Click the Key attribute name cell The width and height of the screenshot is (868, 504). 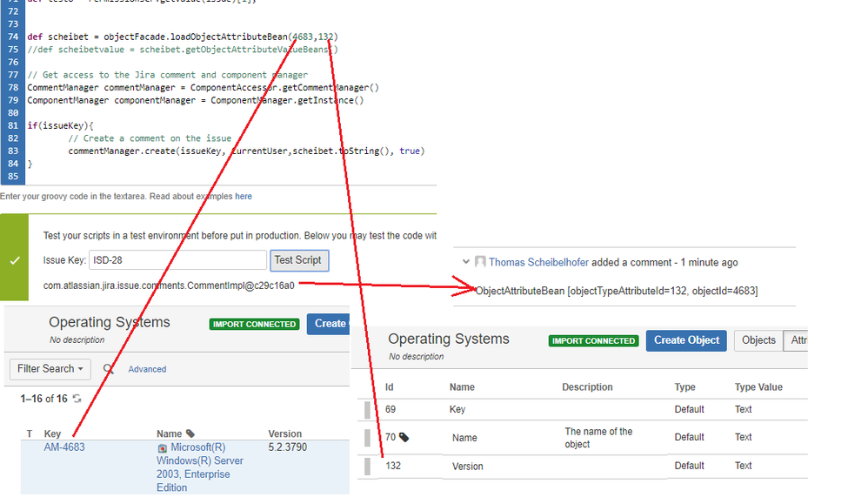[x=457, y=410]
